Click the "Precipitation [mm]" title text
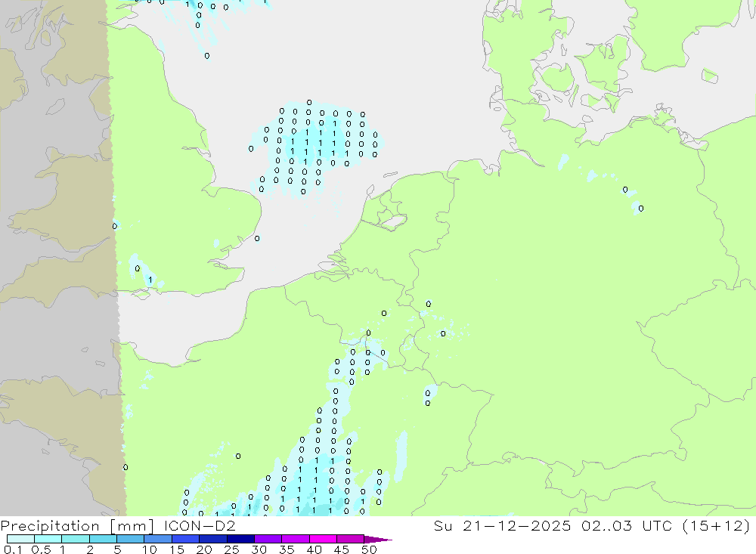 pos(77,526)
